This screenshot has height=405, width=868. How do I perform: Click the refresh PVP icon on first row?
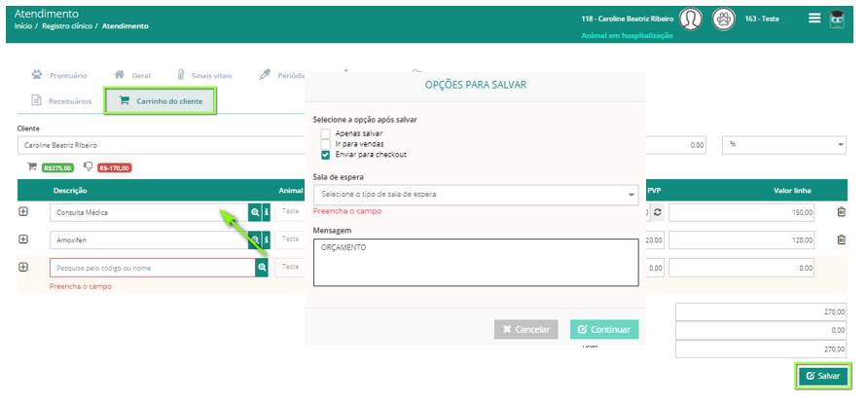[657, 212]
